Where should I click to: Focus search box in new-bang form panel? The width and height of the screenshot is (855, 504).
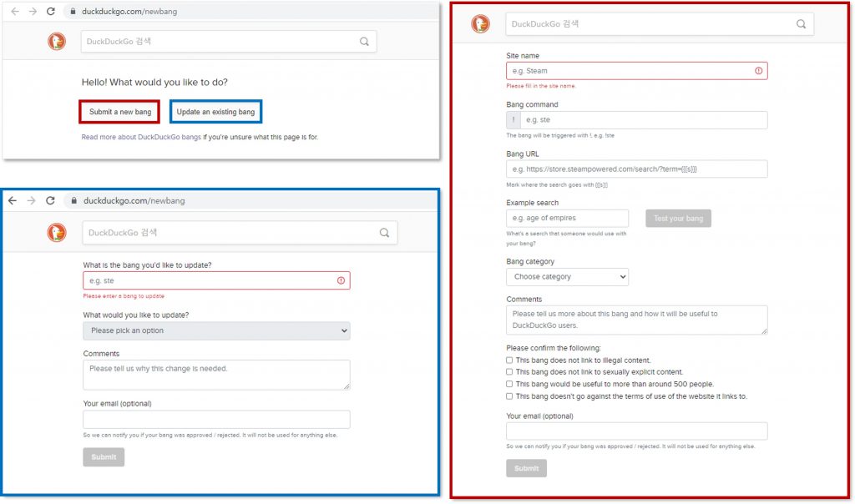click(660, 24)
